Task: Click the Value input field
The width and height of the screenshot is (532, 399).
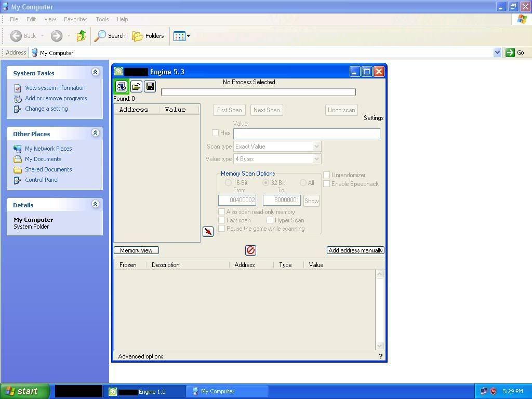Action: (307, 134)
